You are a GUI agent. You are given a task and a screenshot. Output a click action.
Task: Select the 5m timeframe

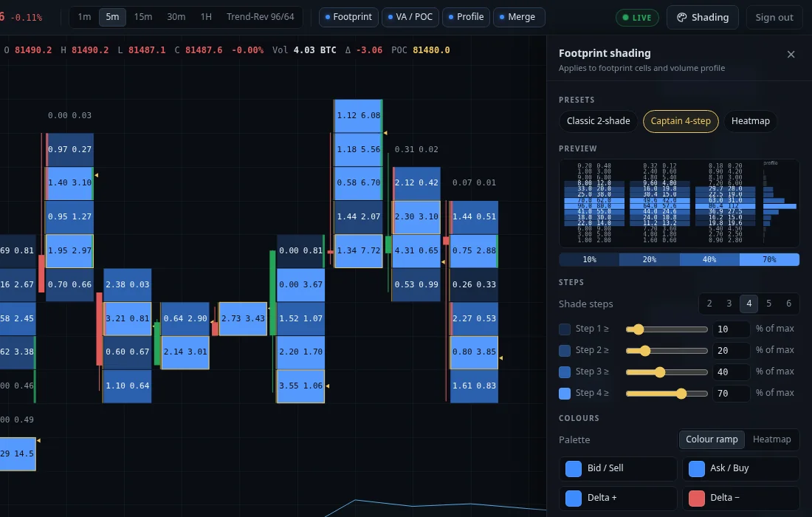click(x=112, y=16)
